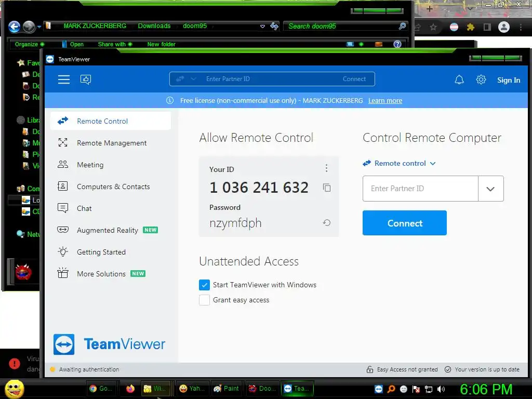This screenshot has width=532, height=399.
Task: Click the Easy Access lock icon
Action: [370, 369]
